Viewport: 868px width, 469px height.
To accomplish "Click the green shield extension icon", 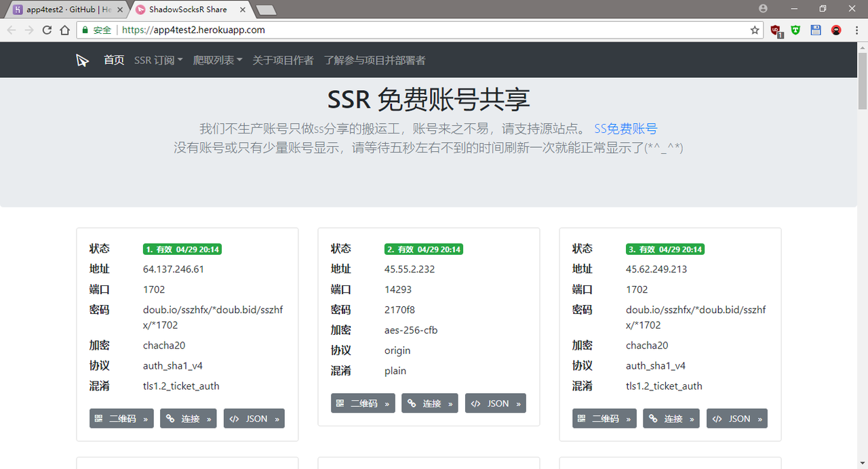I will pyautogui.click(x=795, y=30).
